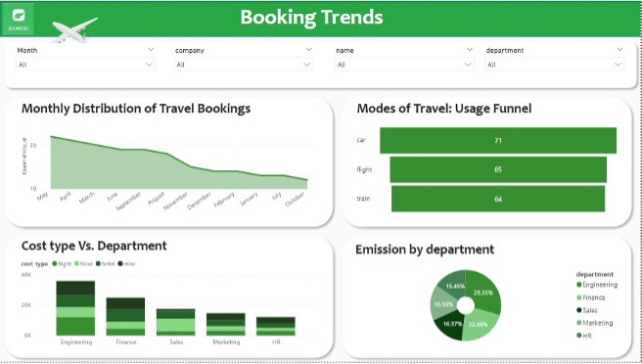The height and width of the screenshot is (364, 642).
Task: Click the 'Booking Trends' title text
Action: 311,18
